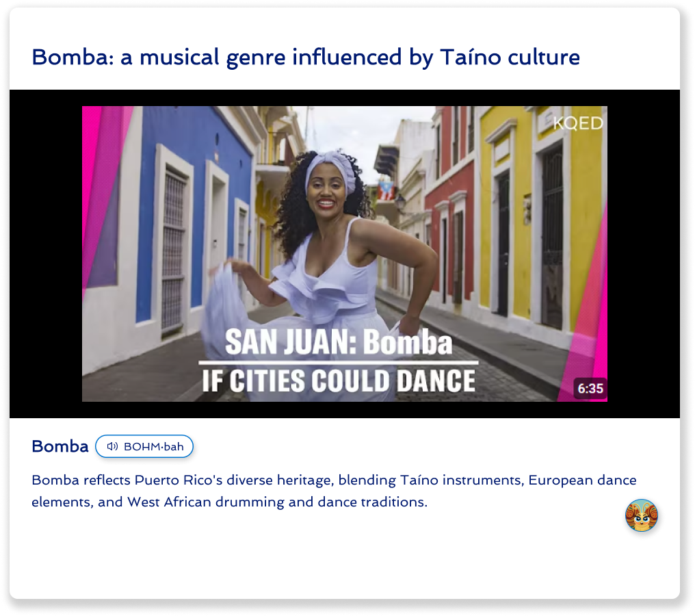The width and height of the screenshot is (695, 616).
Task: Open the cartoon mascot avatar helper
Action: coord(642,515)
